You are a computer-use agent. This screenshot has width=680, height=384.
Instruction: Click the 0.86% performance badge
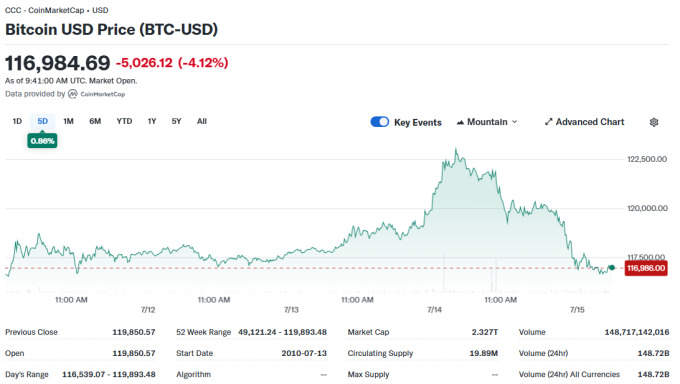click(x=42, y=141)
